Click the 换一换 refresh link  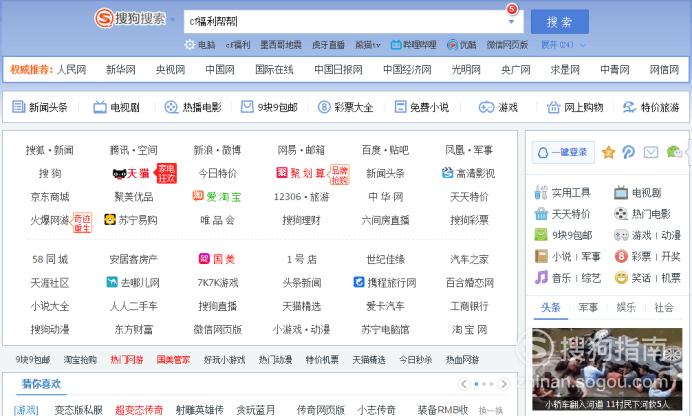point(491,410)
